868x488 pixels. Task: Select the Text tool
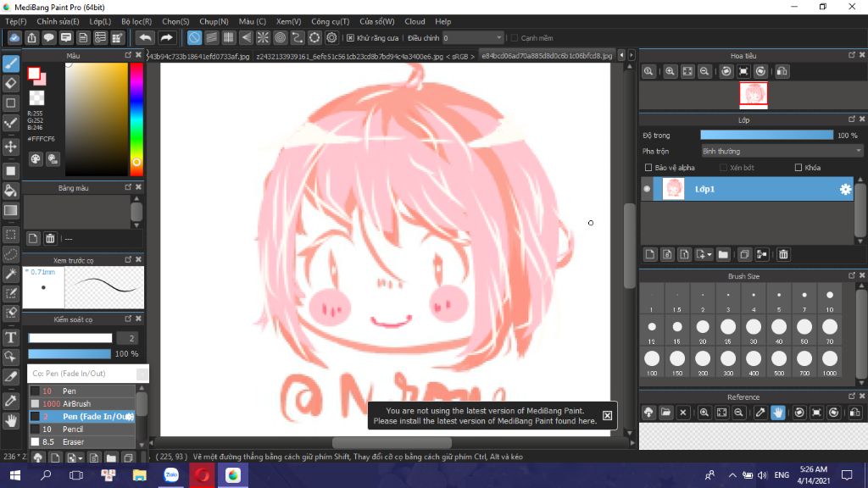(x=10, y=337)
